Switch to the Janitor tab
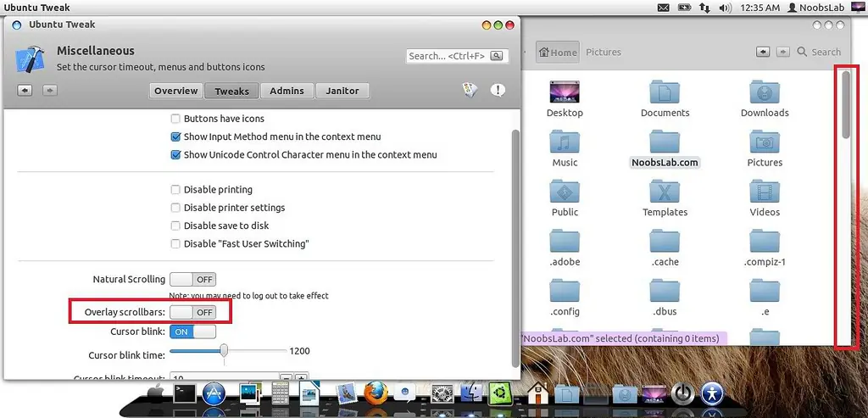The width and height of the screenshot is (868, 418). (342, 91)
